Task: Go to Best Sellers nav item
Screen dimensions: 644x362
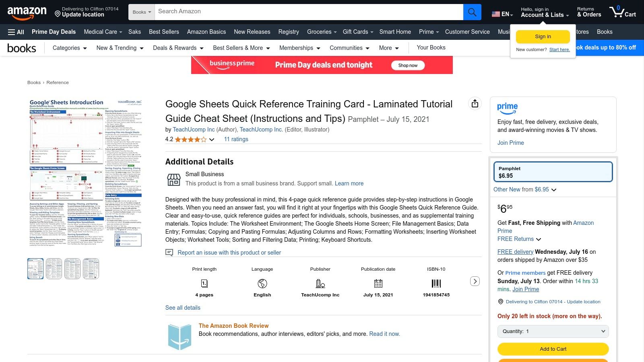Action: (x=164, y=32)
